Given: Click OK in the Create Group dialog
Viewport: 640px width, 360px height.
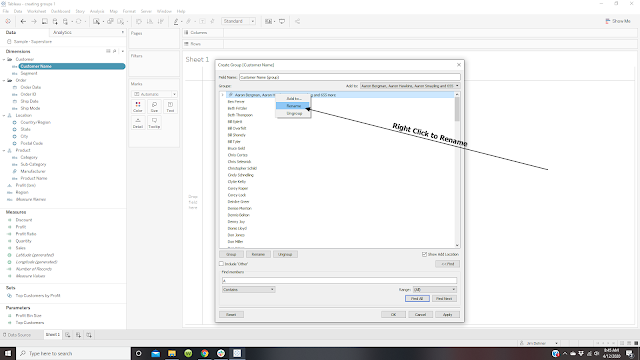Looking at the screenshot, I should (x=393, y=315).
